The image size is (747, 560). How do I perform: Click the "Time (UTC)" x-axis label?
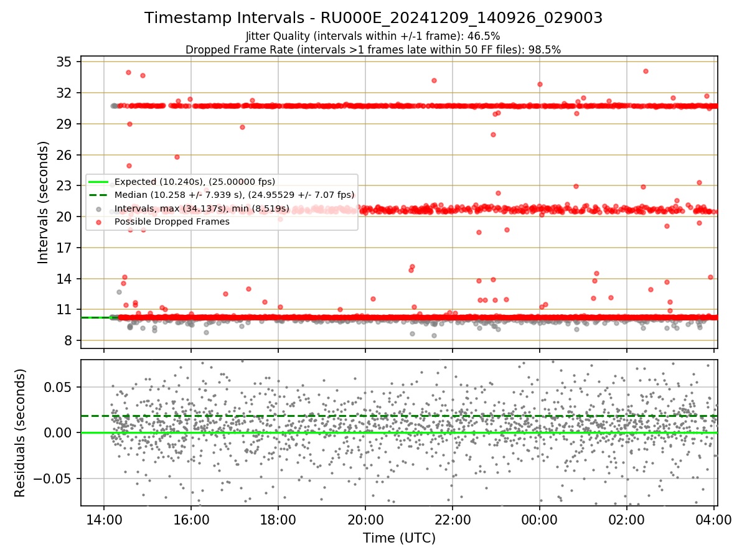[x=399, y=538]
